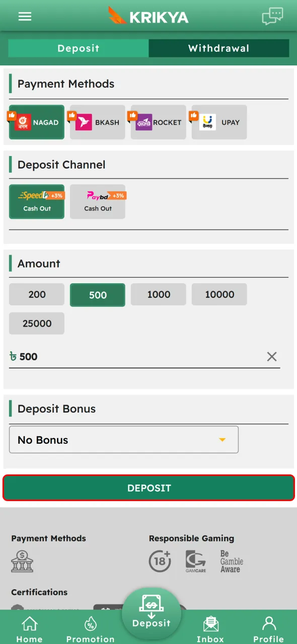Choose the UPAY payment method
The height and width of the screenshot is (644, 297).
click(219, 122)
